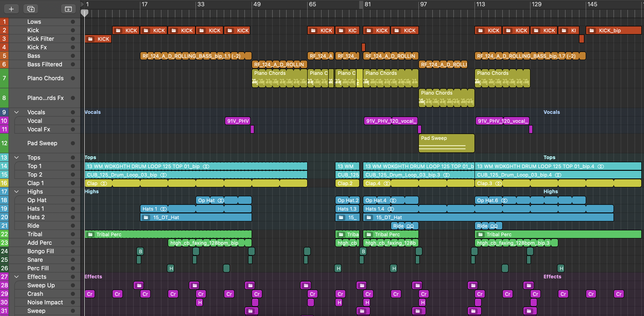This screenshot has height=316, width=644.
Task: Select the 13 WM WDKGHTH TOP 01_bip.4 region
Action: click(x=558, y=166)
